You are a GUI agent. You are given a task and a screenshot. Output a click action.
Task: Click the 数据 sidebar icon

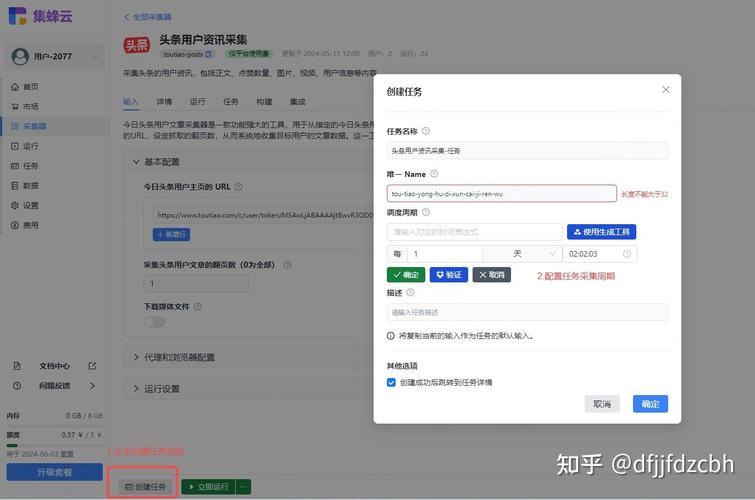[x=15, y=185]
